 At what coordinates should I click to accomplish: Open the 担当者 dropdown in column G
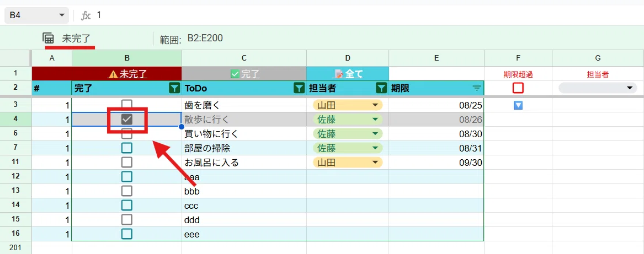pos(598,88)
